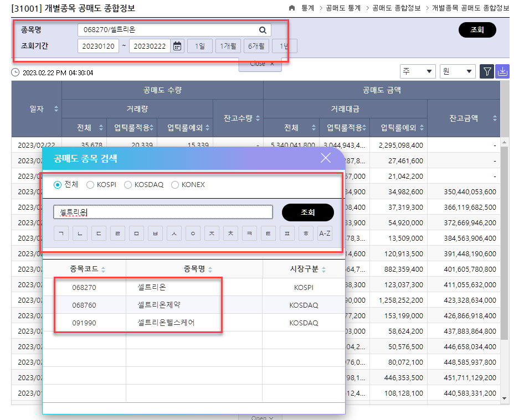
Task: Select the 전체 market radio button
Action: tap(58, 185)
